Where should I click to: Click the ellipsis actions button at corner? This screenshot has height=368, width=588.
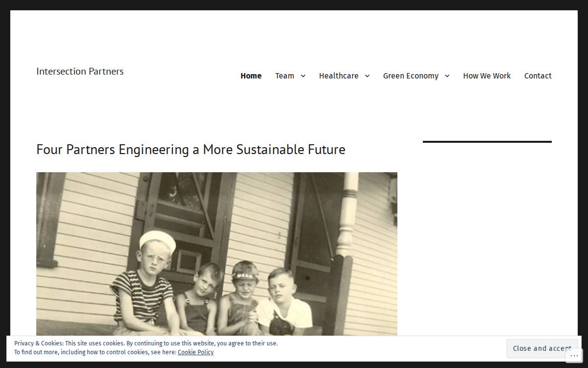click(x=574, y=356)
